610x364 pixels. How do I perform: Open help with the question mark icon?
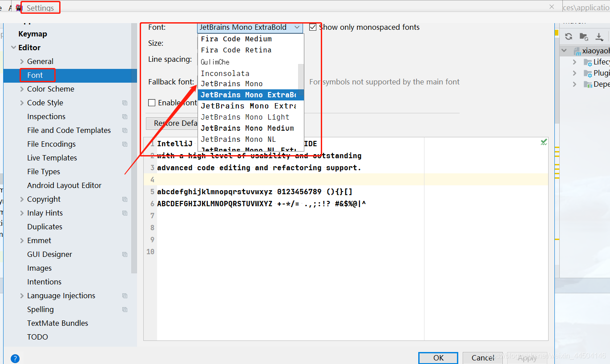point(15,358)
